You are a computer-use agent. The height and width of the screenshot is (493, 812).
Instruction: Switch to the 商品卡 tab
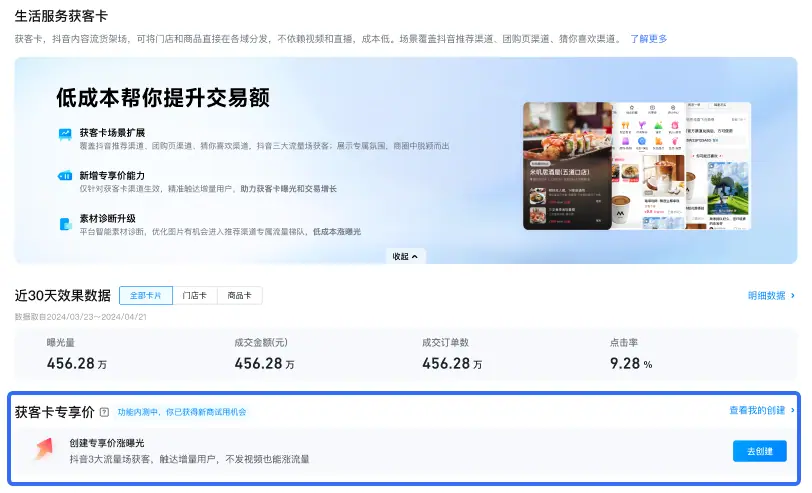coord(239,295)
